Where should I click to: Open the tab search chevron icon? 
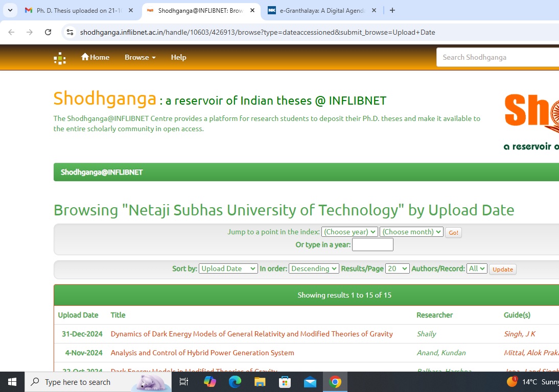point(10,10)
